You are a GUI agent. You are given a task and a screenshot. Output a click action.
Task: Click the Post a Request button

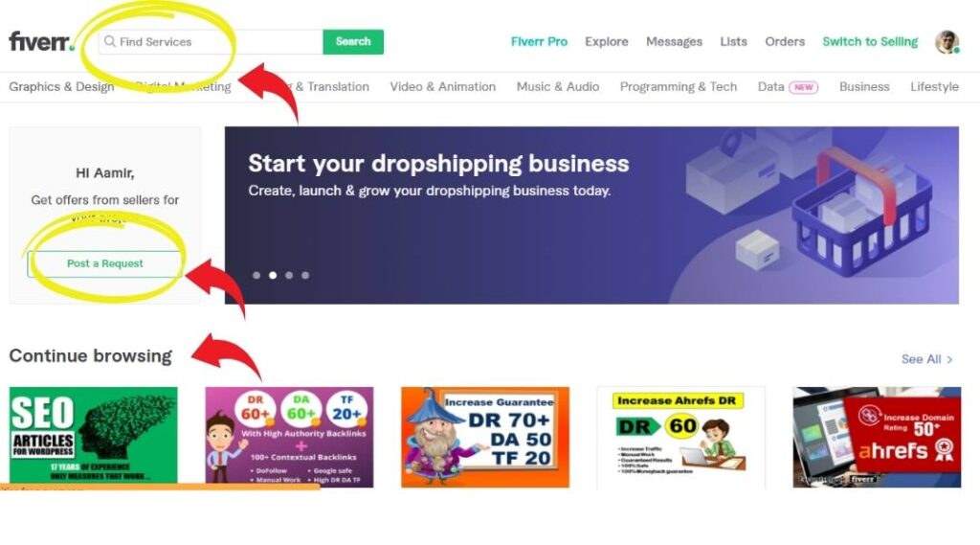pos(105,263)
